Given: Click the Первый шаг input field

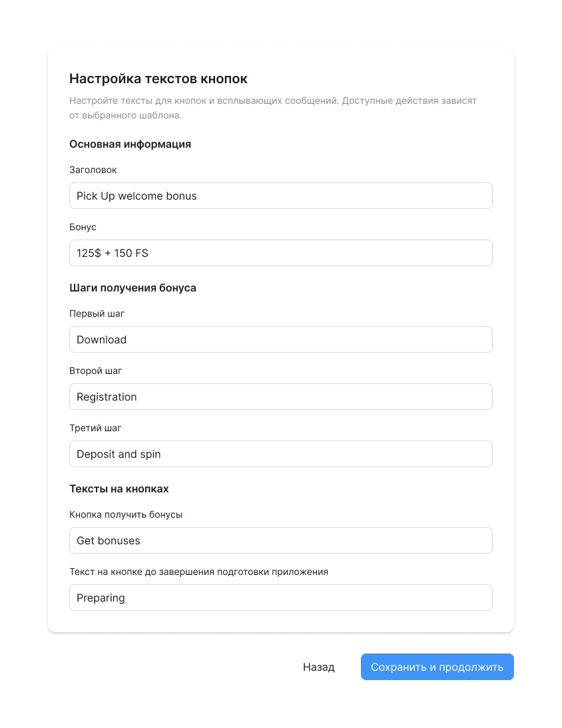Looking at the screenshot, I should click(280, 339).
